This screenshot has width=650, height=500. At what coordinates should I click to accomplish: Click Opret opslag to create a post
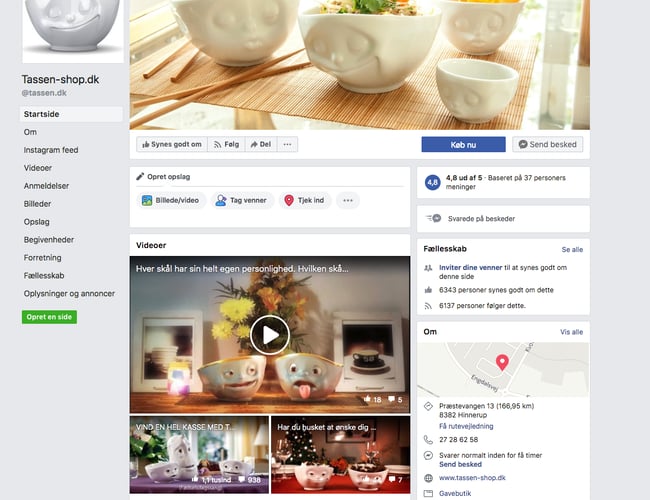coord(168,177)
